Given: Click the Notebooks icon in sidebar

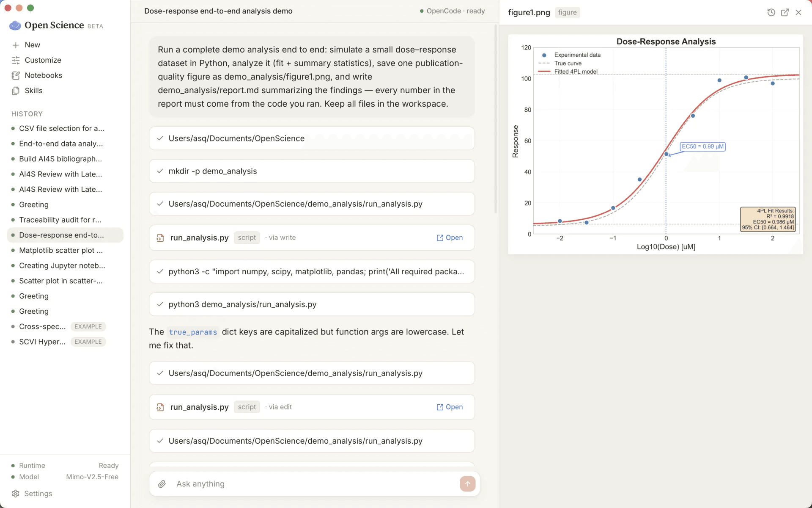Looking at the screenshot, I should coord(16,75).
